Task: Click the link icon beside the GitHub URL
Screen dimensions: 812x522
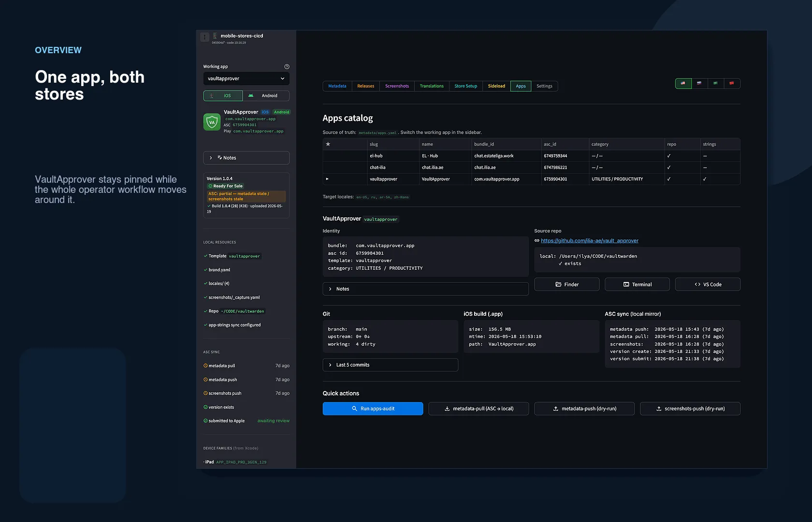Action: (x=536, y=241)
